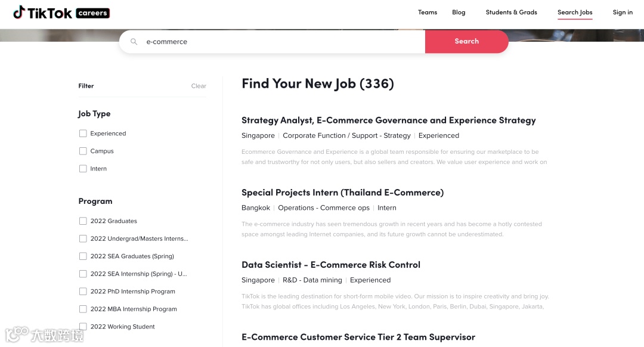Open the Teams menu item
This screenshot has height=347, width=644.
coord(428,13)
